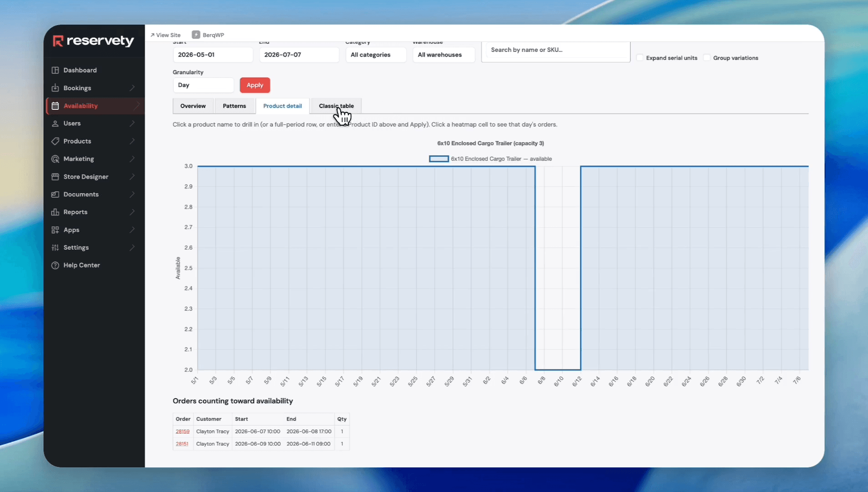Viewport: 868px width, 492px height.
Task: Click the Customer column header
Action: tap(209, 419)
